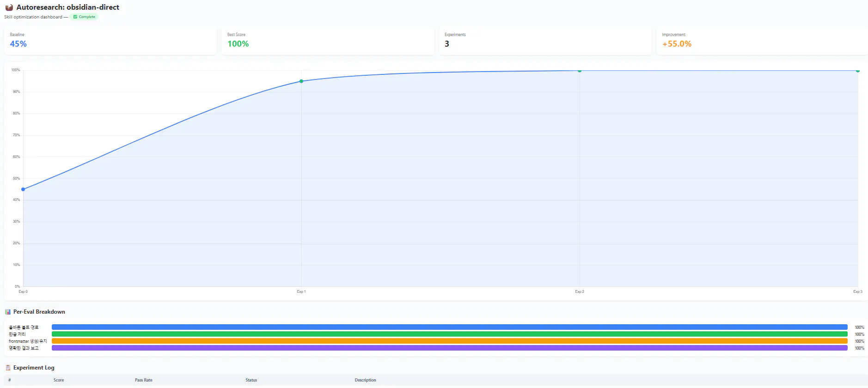Select the Exp 2 data point on chart
Viewport: 868px width, 388px height.
pos(580,71)
